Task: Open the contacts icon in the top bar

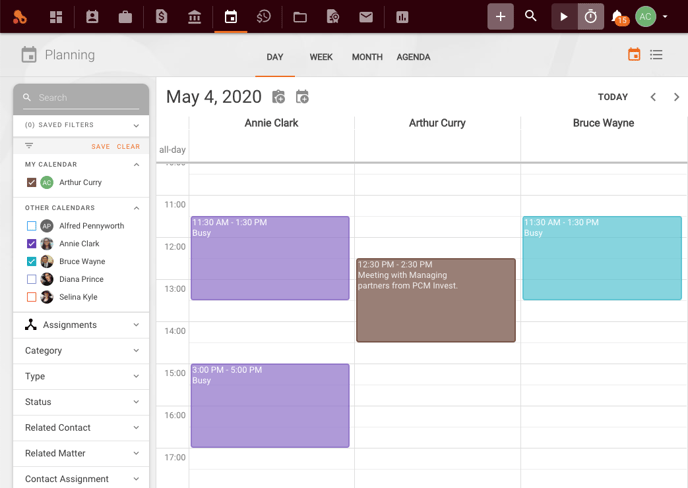Action: 92,17
